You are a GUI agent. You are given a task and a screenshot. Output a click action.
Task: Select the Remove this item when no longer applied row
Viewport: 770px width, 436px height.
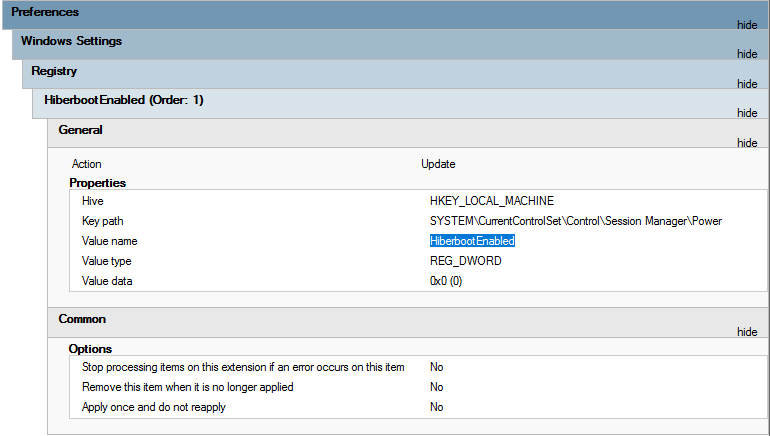pyautogui.click(x=418, y=387)
